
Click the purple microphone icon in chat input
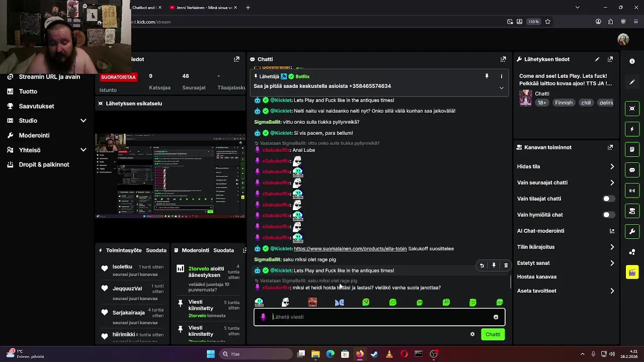263,317
